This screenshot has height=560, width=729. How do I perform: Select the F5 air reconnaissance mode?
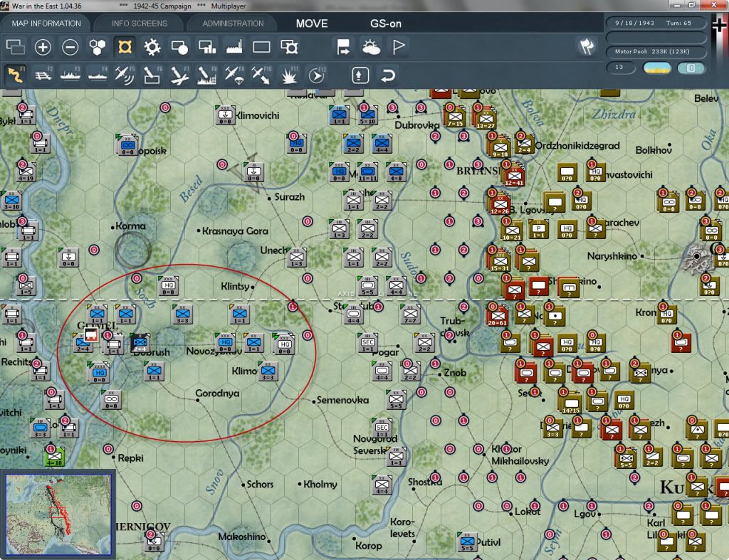coord(125,75)
